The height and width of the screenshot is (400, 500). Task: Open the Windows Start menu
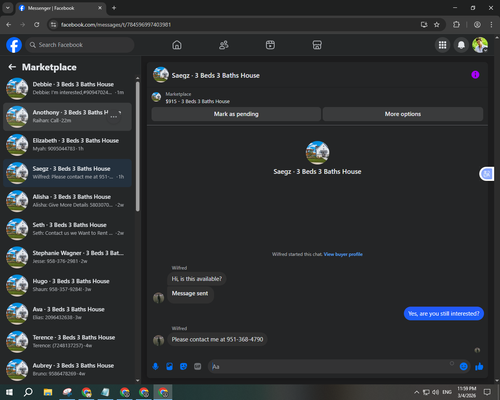tap(9, 392)
